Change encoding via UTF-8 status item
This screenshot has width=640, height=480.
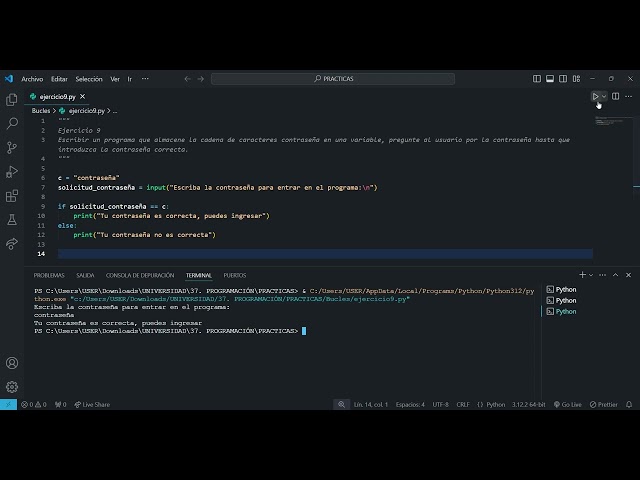click(x=440, y=404)
